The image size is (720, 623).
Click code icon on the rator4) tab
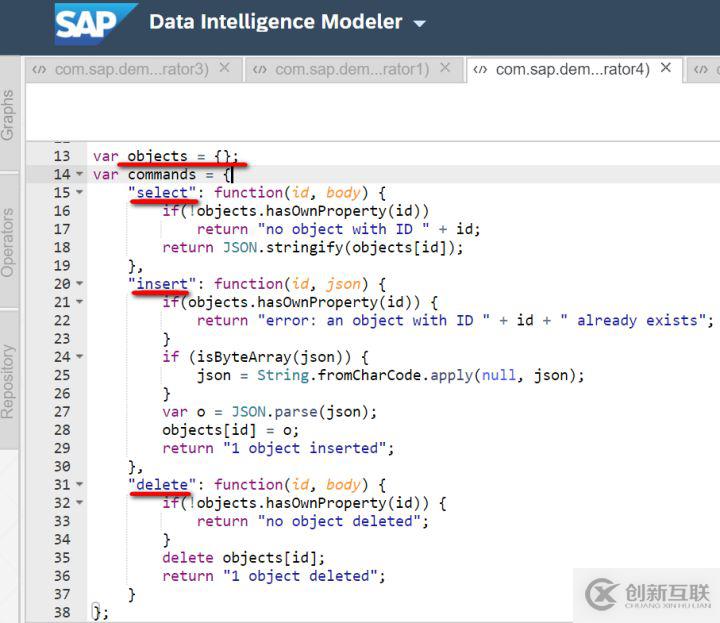pos(480,69)
